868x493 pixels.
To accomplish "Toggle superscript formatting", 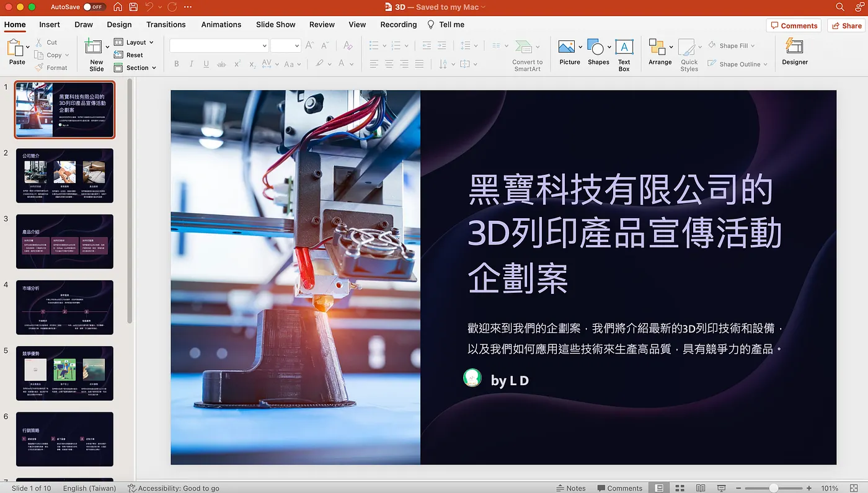I will (237, 64).
